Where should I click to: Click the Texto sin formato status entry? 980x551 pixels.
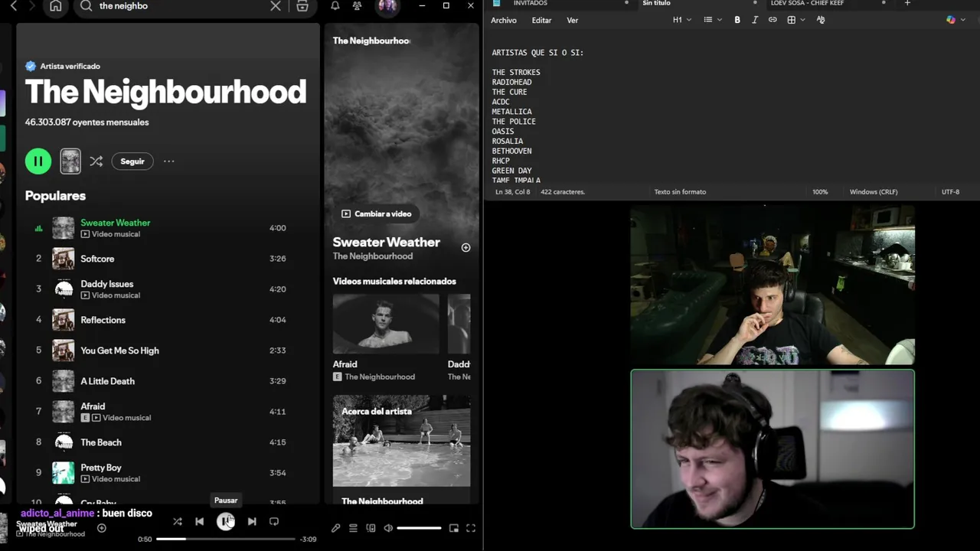(x=680, y=192)
